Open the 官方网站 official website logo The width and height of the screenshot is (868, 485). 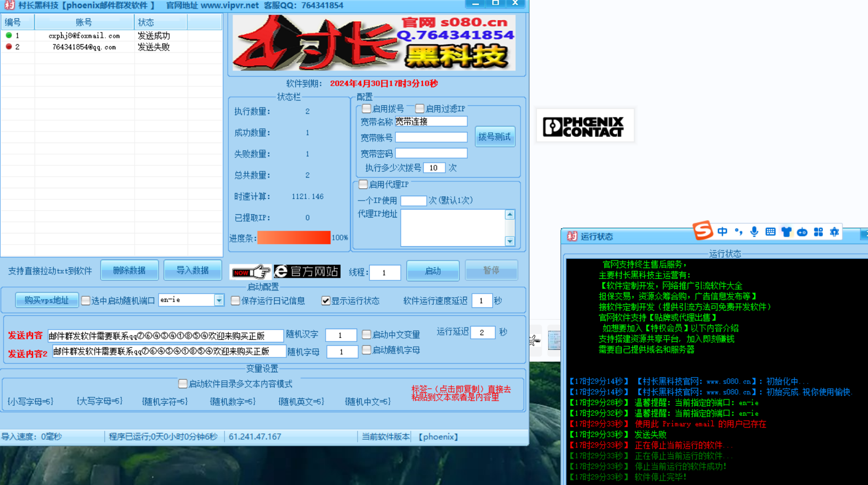tap(307, 271)
